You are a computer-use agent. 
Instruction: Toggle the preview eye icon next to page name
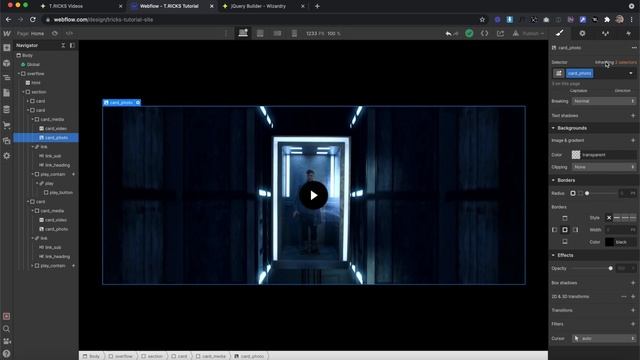point(55,33)
